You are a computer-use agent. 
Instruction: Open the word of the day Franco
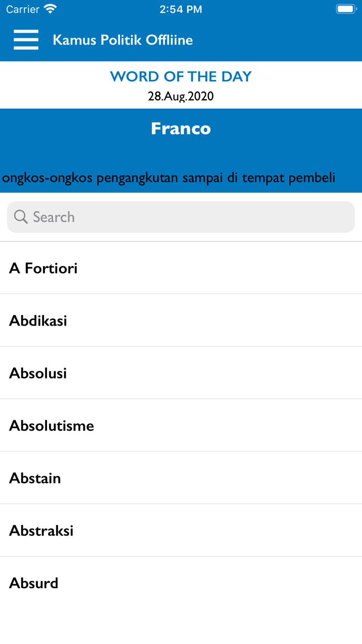(x=180, y=128)
